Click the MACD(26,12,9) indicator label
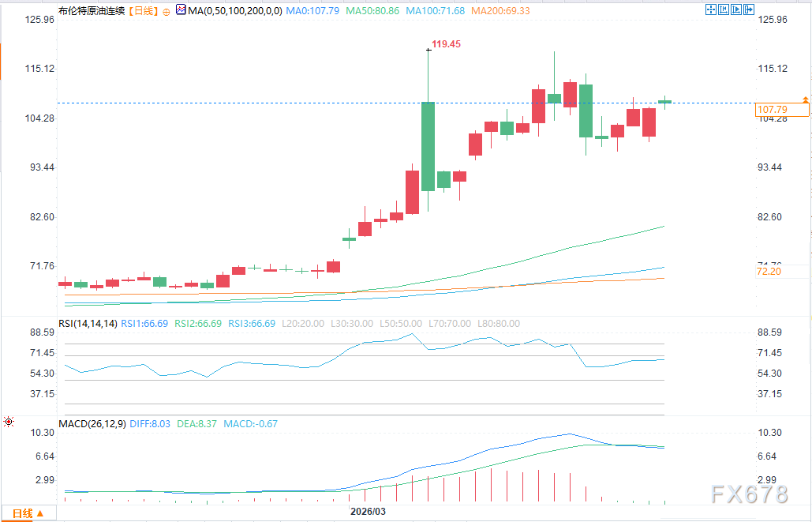 pyautogui.click(x=92, y=424)
